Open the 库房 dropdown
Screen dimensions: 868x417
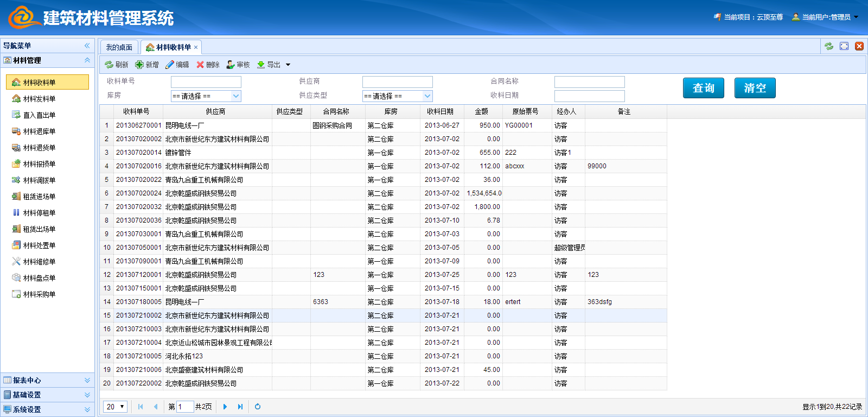coord(206,96)
